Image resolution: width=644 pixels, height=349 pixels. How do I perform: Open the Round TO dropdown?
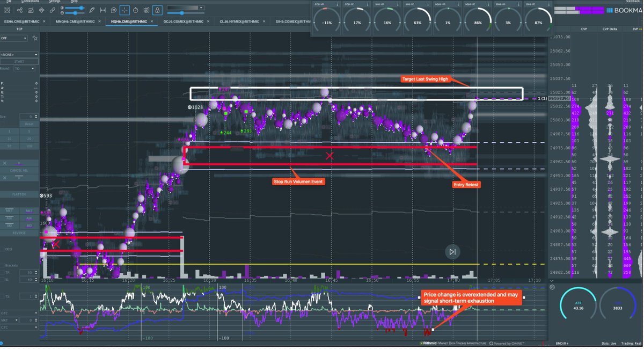pos(24,69)
